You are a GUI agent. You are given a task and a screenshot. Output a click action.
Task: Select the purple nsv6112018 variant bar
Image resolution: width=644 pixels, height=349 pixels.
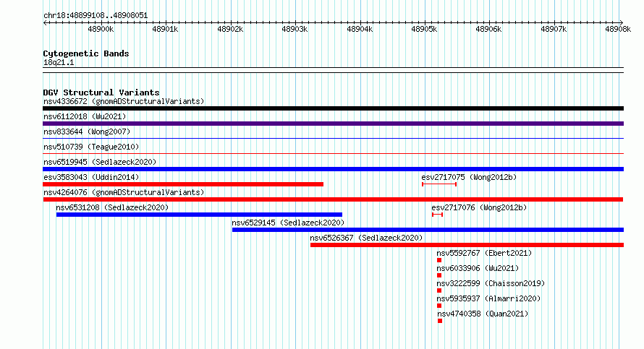(x=333, y=124)
